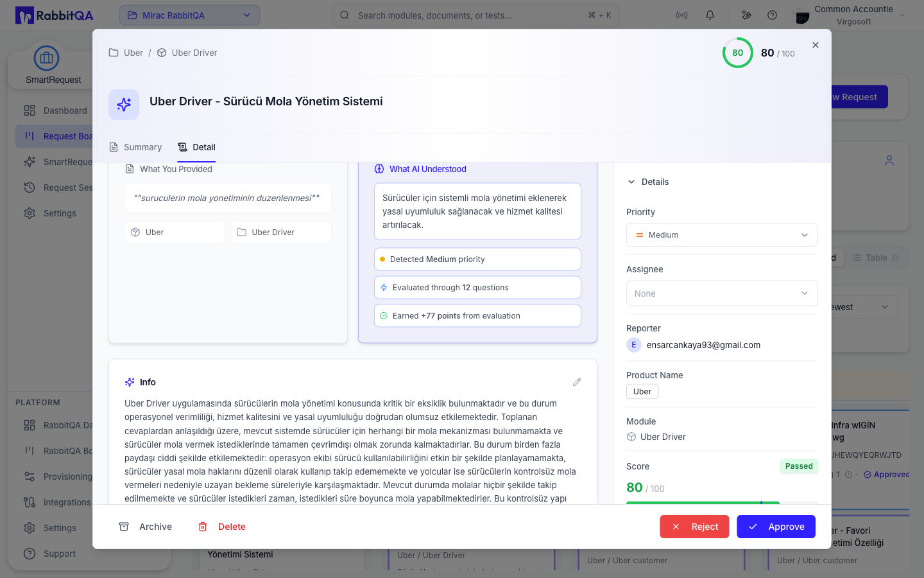This screenshot has width=924, height=578.
Task: Click the Uber product chip
Action: 175,232
